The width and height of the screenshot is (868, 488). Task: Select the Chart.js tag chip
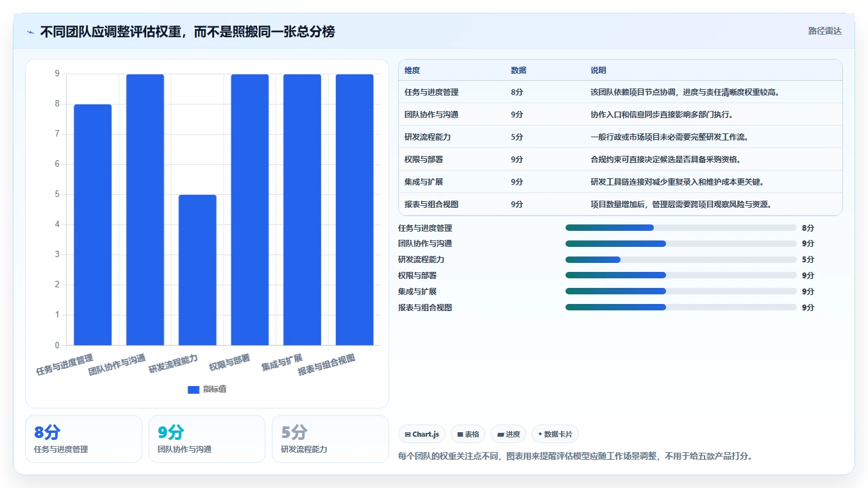422,434
